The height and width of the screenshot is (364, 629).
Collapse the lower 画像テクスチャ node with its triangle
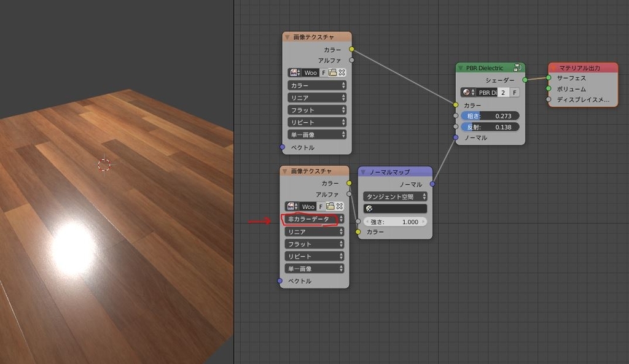coord(284,171)
